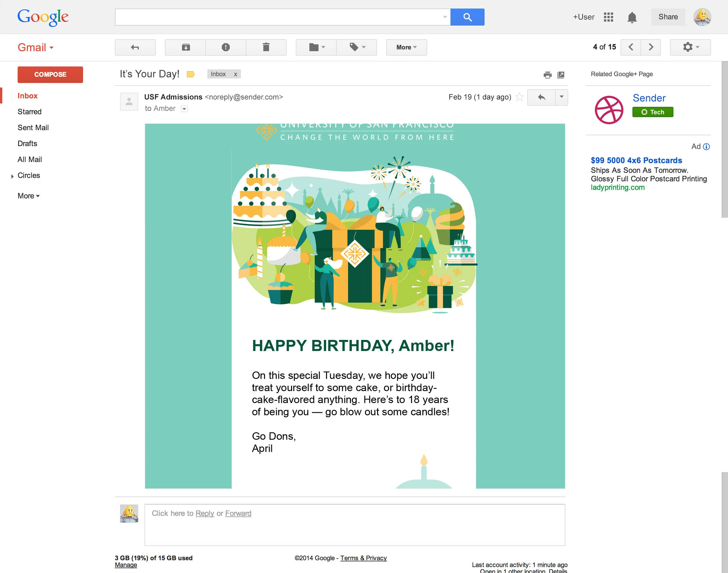Open the Google apps grid icon
Viewport: 728px width, 573px height.
point(609,17)
